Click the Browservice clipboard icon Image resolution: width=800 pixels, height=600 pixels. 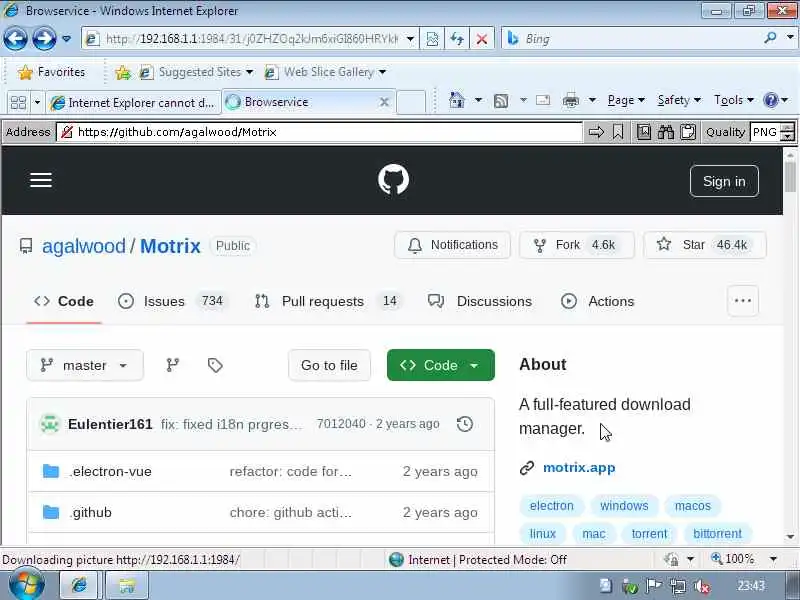(x=688, y=132)
